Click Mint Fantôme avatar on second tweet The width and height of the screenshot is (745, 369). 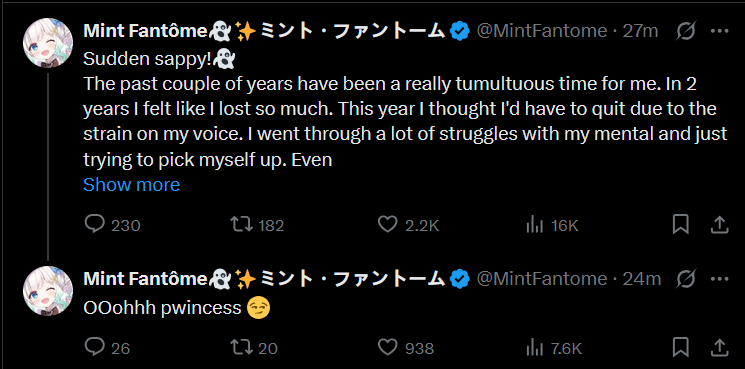click(48, 290)
